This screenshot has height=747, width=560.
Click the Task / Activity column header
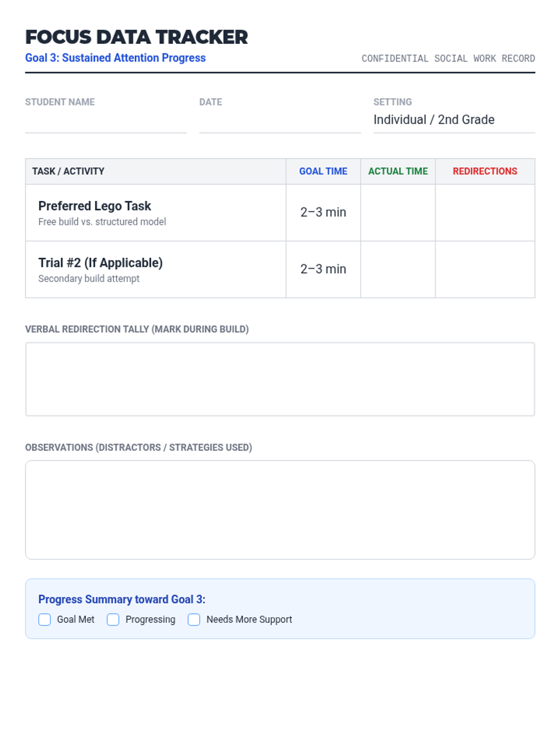pos(68,171)
